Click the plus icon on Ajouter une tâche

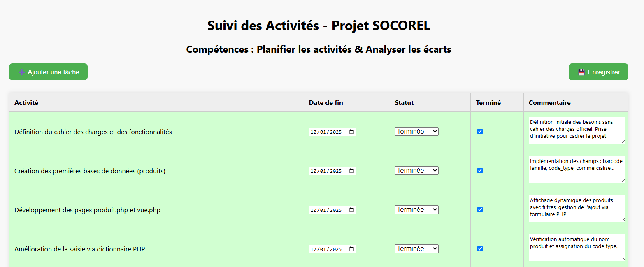click(22, 72)
